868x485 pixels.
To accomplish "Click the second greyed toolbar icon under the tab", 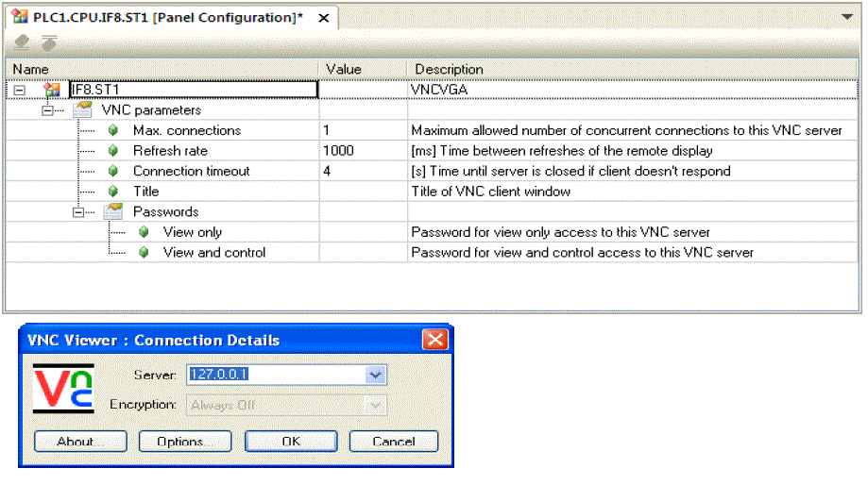I will click(49, 42).
